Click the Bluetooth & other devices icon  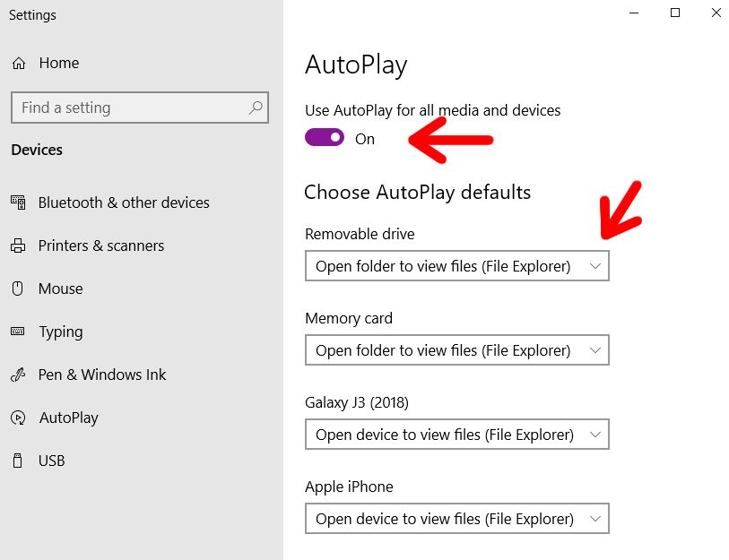click(x=18, y=202)
